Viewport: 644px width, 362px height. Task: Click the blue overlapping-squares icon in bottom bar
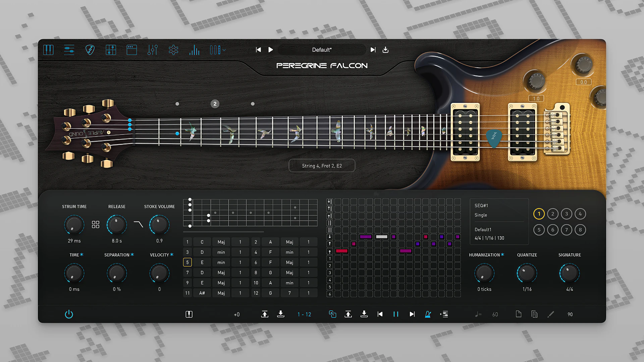(332, 314)
